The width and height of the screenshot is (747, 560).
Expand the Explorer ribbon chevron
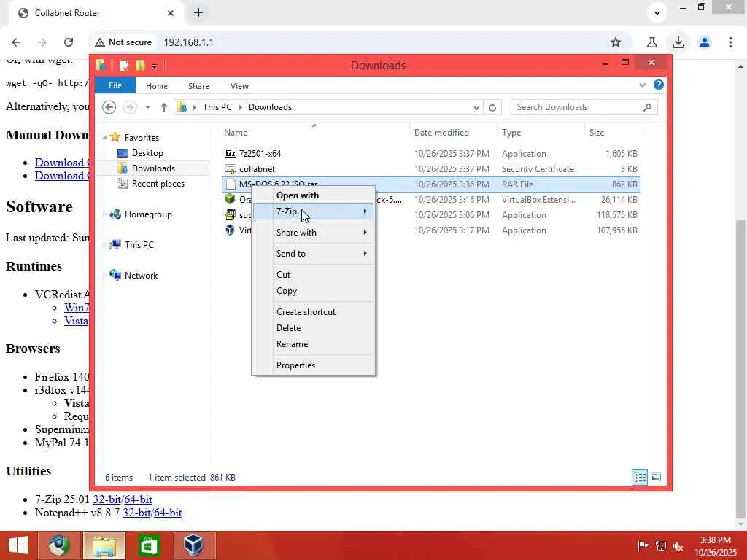(642, 85)
